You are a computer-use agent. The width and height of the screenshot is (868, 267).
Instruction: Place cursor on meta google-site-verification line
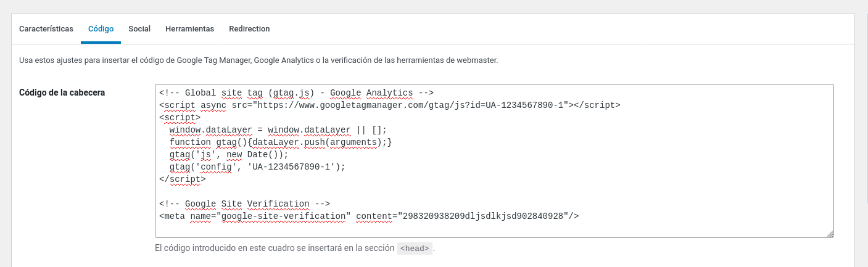(369, 216)
